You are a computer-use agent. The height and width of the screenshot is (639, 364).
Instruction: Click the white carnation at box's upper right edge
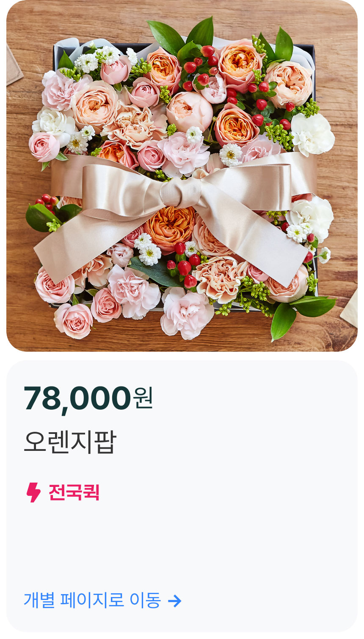click(312, 133)
